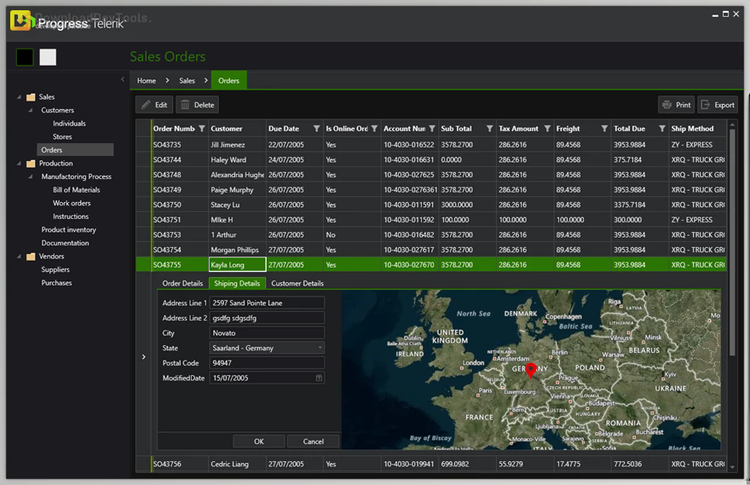This screenshot has width=750, height=485.
Task: Open the filter funnel on Due Date column
Action: (317, 129)
